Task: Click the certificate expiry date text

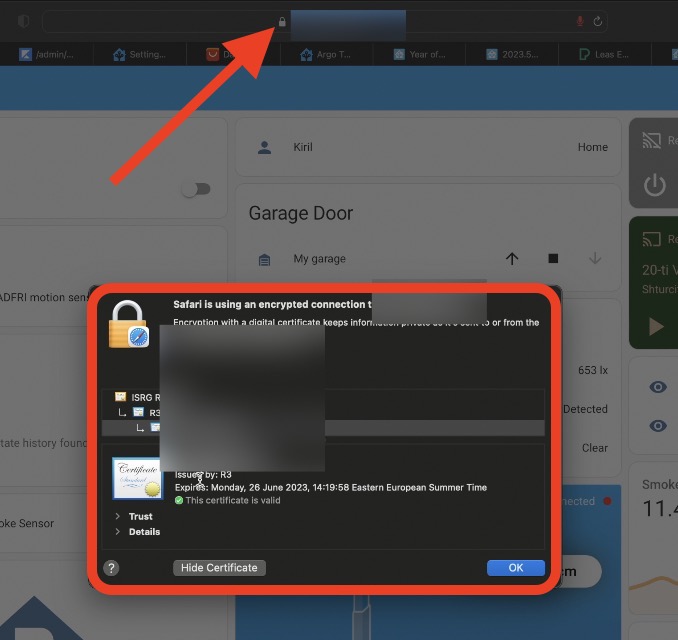Action: [x=331, y=487]
